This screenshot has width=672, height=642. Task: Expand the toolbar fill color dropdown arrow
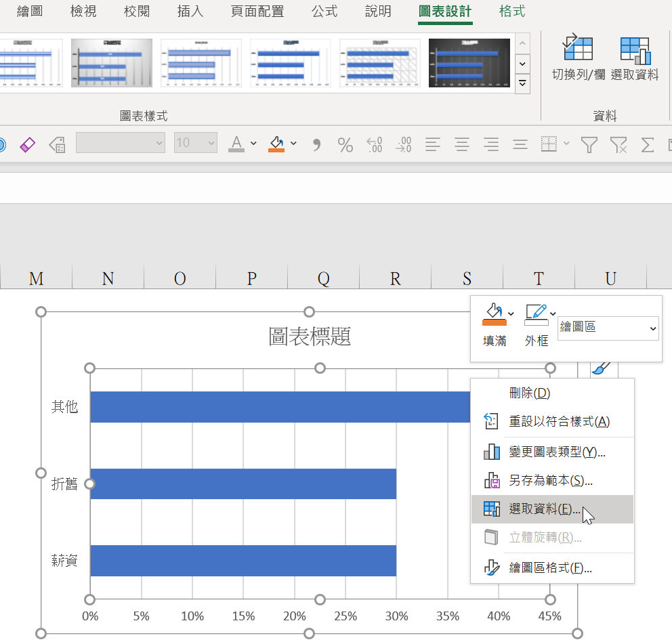[293, 143]
